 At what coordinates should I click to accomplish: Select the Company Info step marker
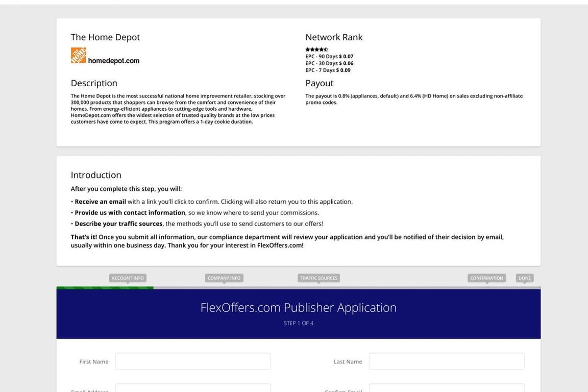tap(224, 278)
